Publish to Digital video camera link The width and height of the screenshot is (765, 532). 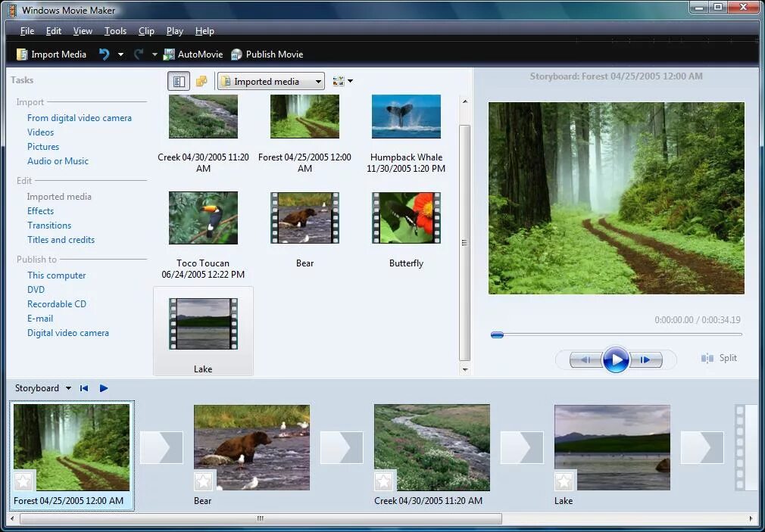(x=68, y=333)
